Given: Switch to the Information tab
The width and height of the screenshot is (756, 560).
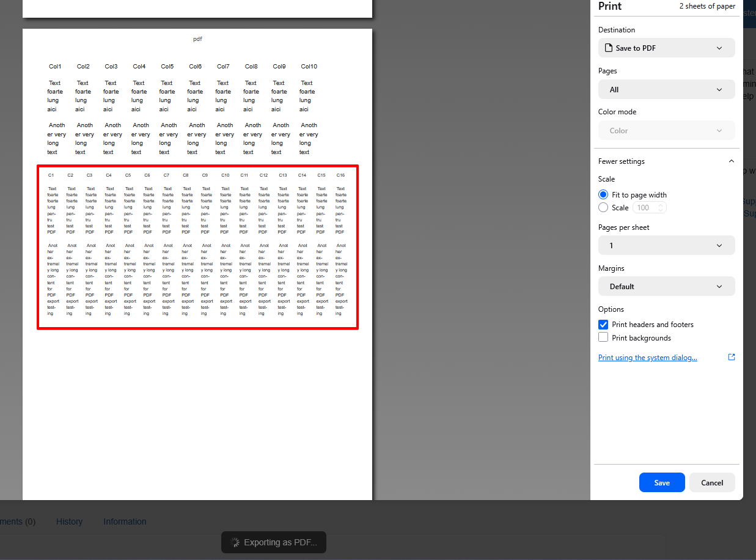Looking at the screenshot, I should click(x=125, y=521).
